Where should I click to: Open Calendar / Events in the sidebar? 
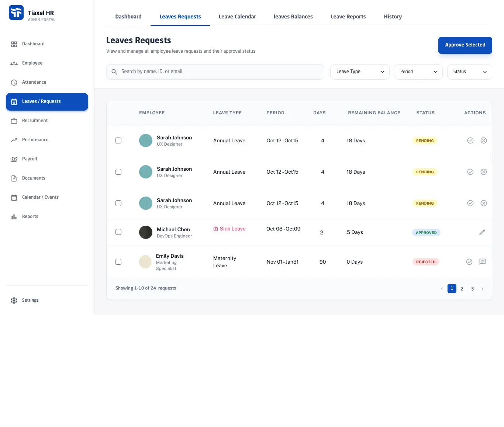(47, 197)
